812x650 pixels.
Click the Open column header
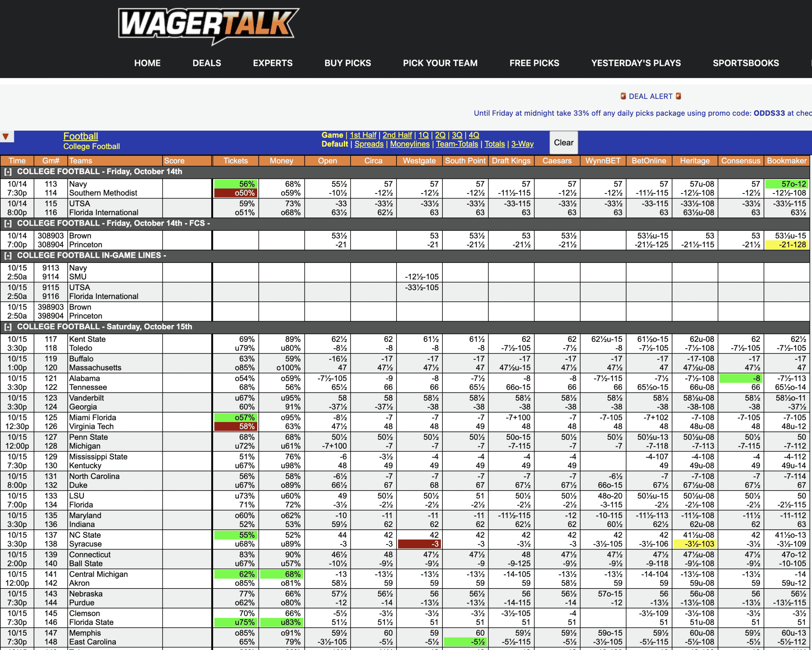point(328,161)
